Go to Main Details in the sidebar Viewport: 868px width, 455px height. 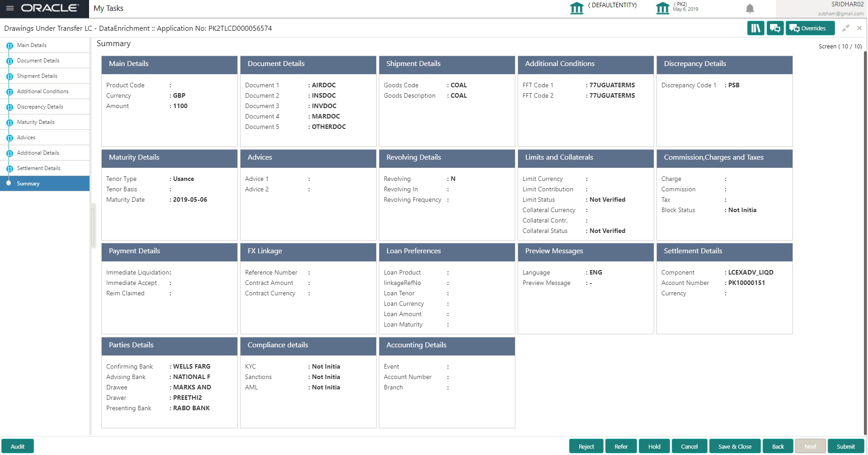(x=32, y=45)
